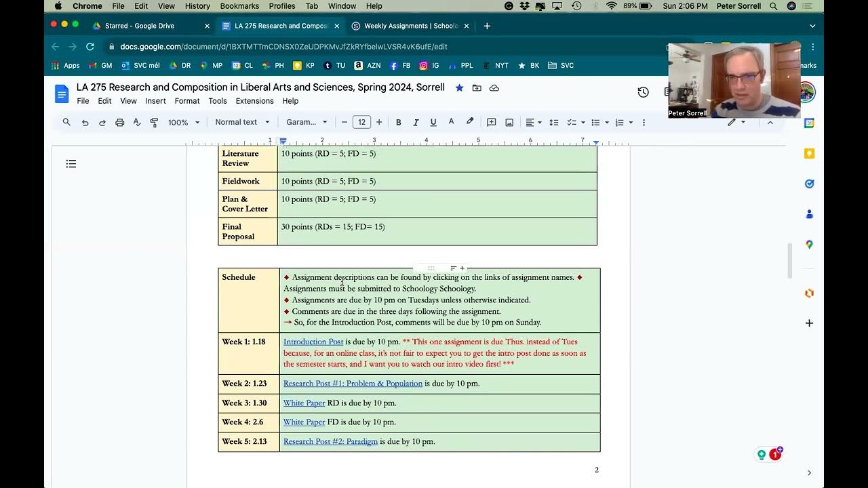Open the NYT bookmark
The image size is (868, 488).
(496, 66)
